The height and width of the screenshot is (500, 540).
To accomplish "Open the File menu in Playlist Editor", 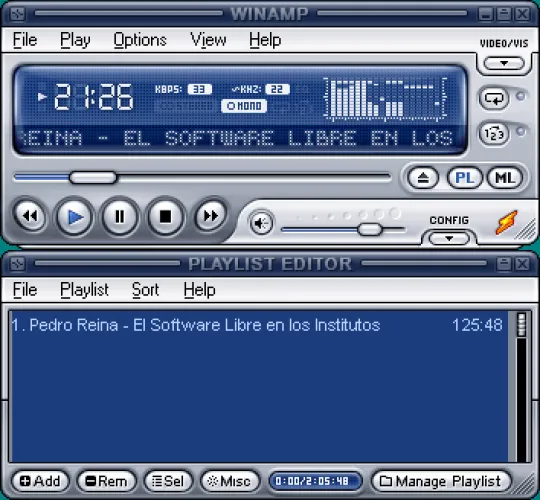I will click(x=25, y=290).
